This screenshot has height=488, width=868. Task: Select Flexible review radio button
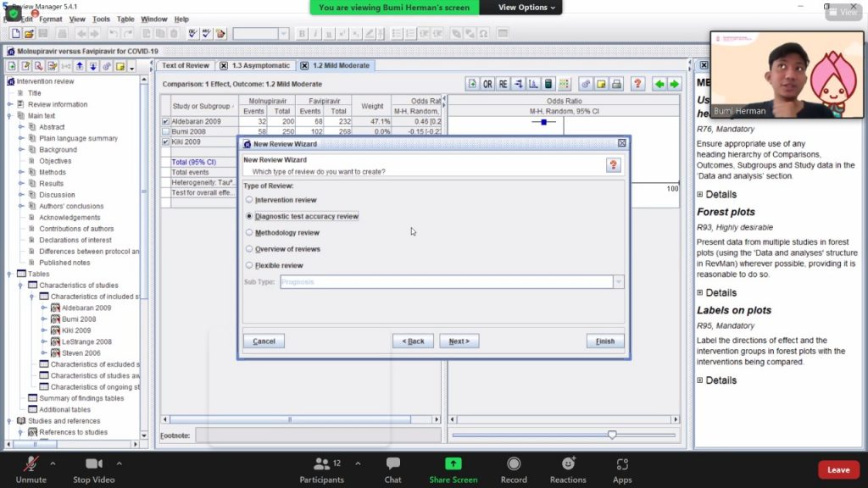[x=249, y=265]
